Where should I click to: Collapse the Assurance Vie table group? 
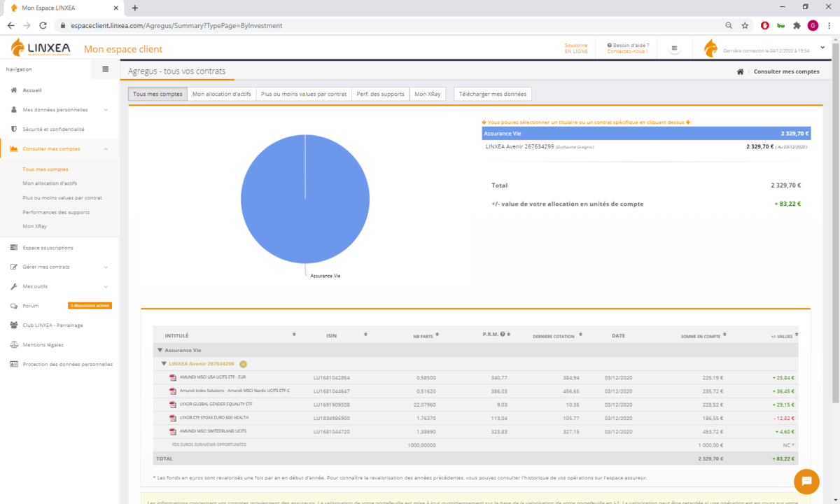pos(160,350)
